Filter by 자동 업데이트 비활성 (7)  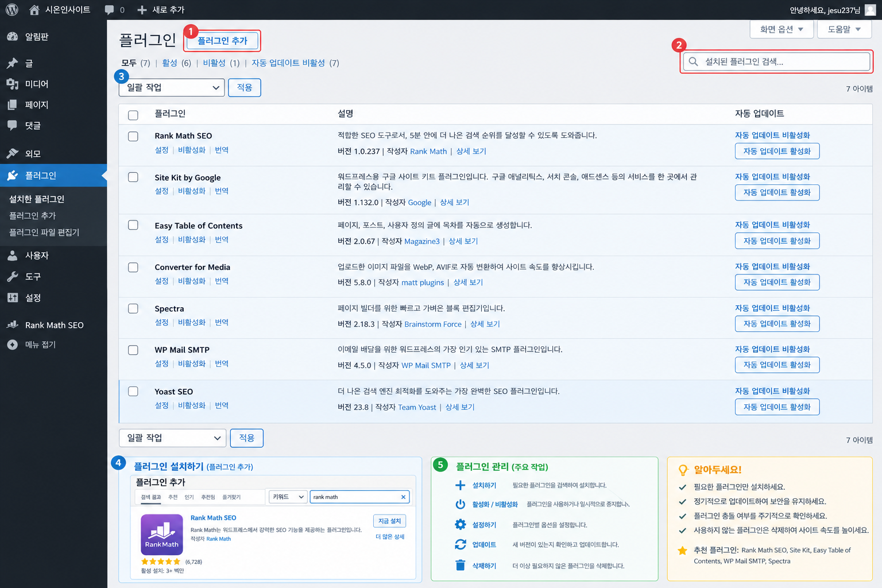pyautogui.click(x=295, y=63)
